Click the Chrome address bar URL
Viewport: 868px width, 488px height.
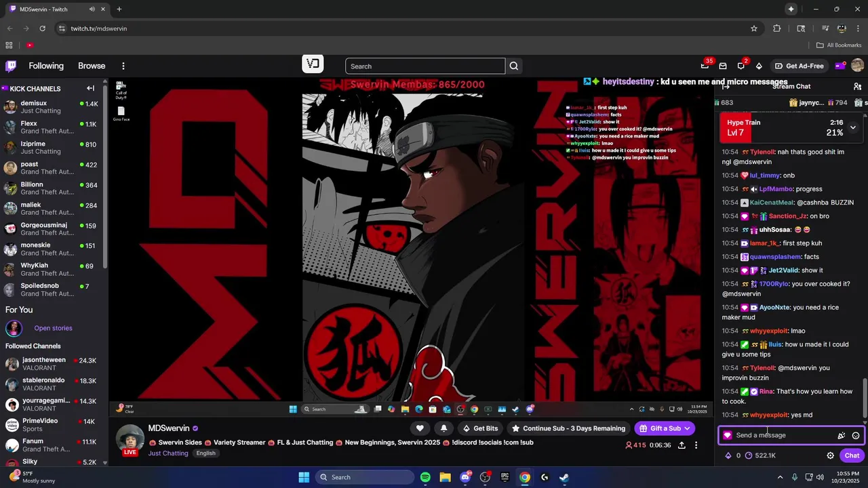[x=99, y=28]
